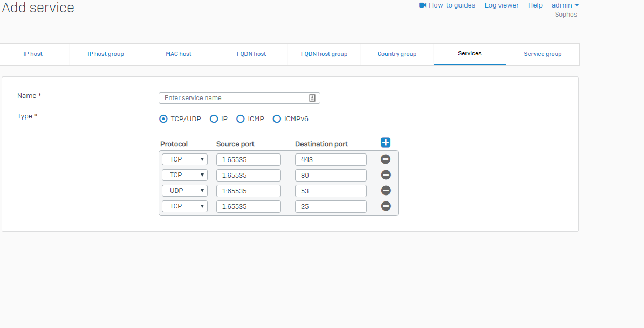
Task: Remove the UDP row with destination port 53
Action: tap(386, 191)
